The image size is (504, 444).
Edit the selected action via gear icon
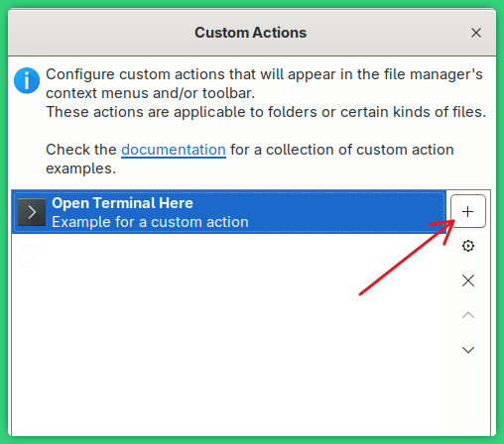tap(468, 246)
